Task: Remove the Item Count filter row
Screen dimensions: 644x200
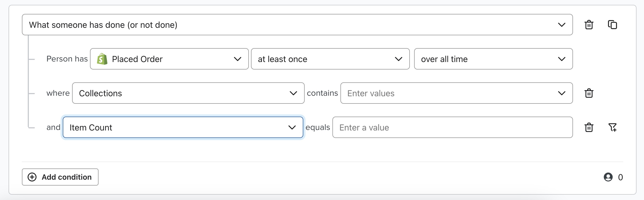Action: pos(589,127)
